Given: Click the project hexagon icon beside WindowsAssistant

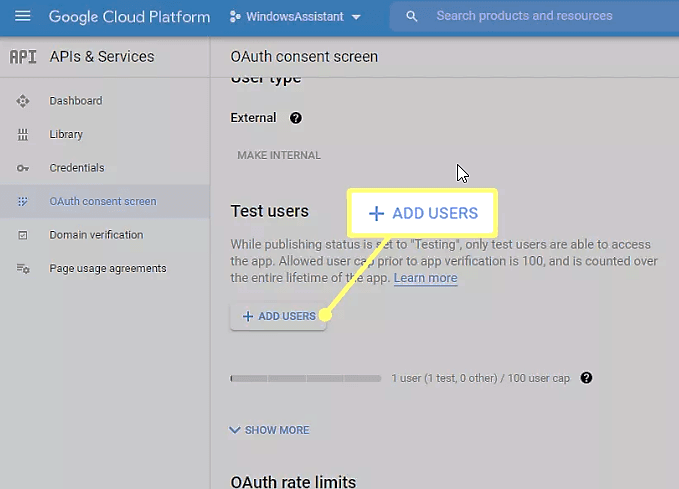Looking at the screenshot, I should [235, 17].
